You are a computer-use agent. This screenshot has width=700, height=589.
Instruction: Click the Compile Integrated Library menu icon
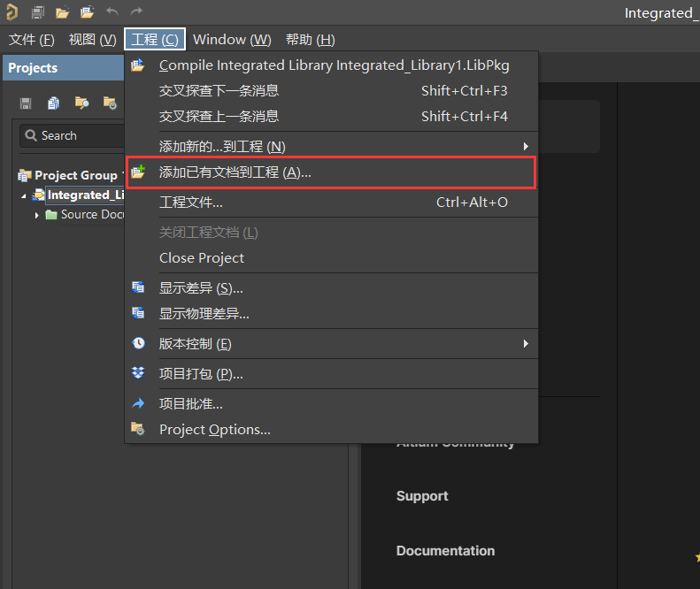(137, 65)
